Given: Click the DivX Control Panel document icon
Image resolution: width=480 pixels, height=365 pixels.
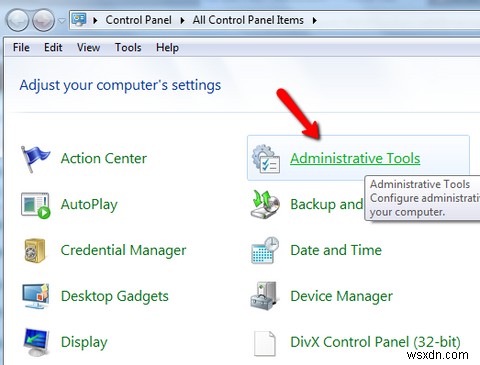Looking at the screenshot, I should point(265,343).
